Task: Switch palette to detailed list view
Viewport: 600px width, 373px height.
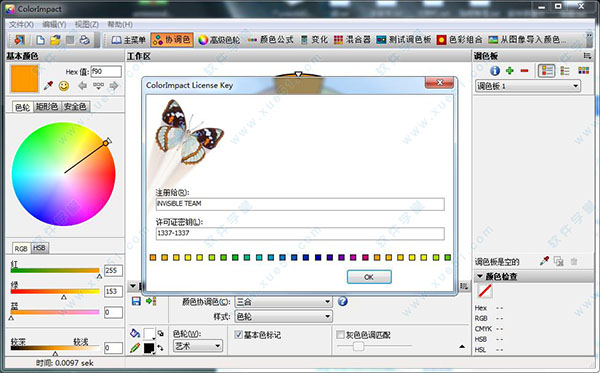Action: pos(546,71)
